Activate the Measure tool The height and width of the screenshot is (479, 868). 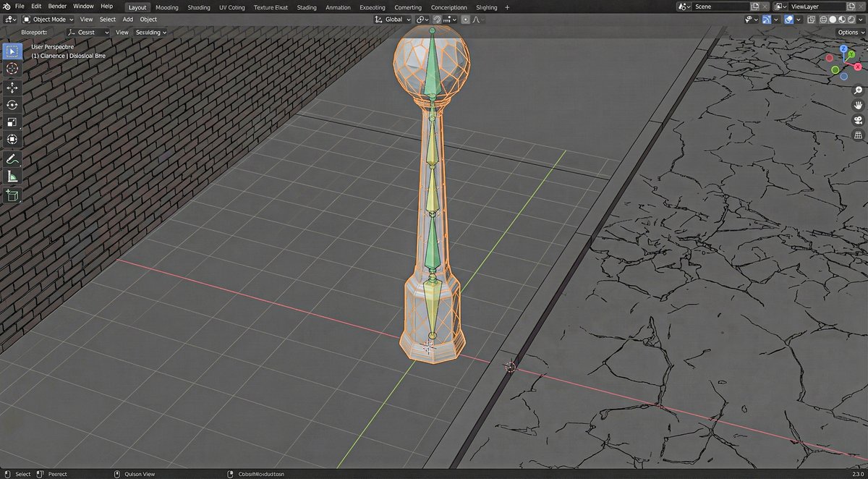12,177
